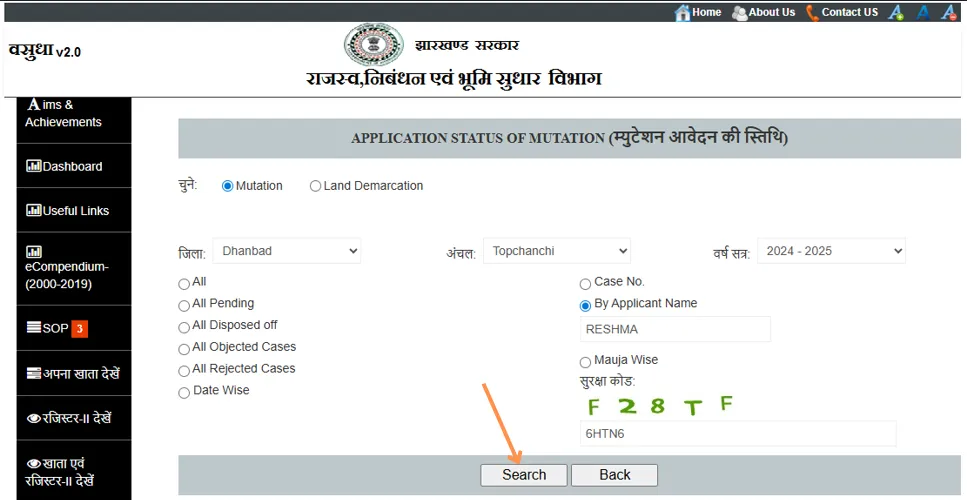967x500 pixels.
Task: Select the Mauja Wise radio button
Action: point(585,363)
